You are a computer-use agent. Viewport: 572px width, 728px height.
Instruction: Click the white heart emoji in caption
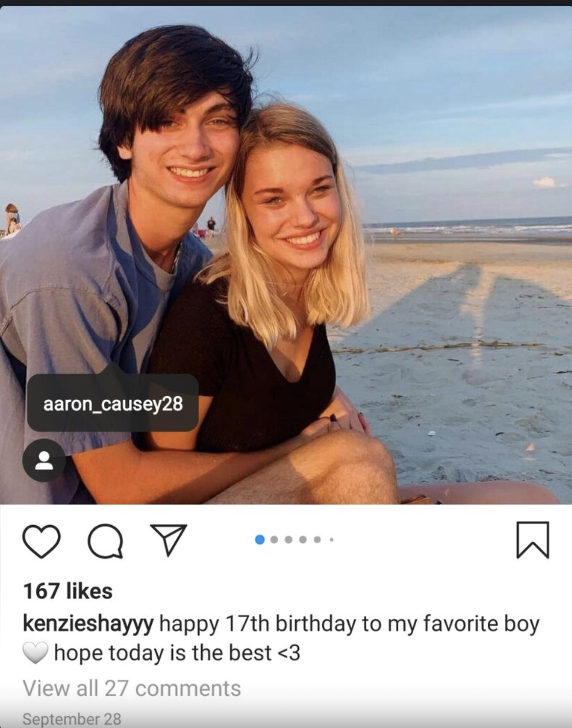click(35, 653)
